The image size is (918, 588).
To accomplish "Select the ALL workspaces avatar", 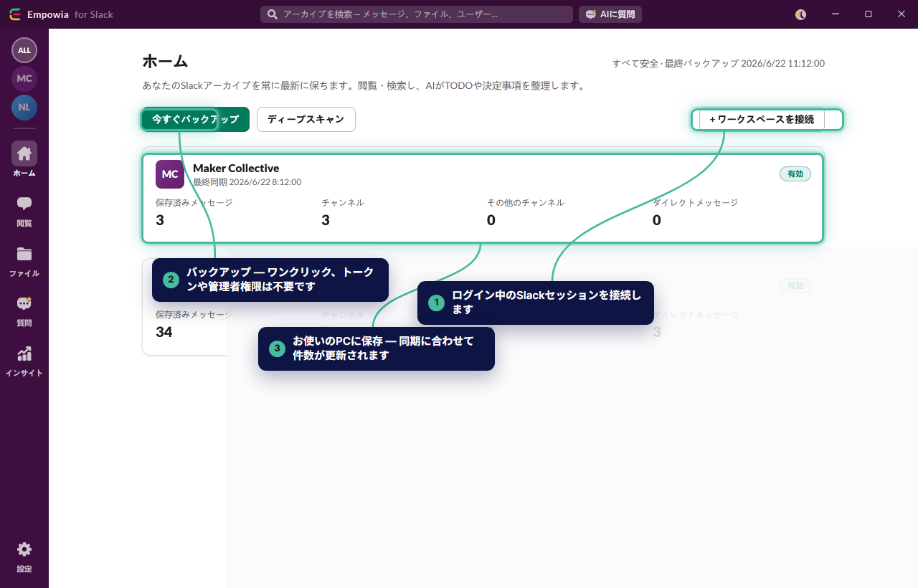I will point(24,50).
